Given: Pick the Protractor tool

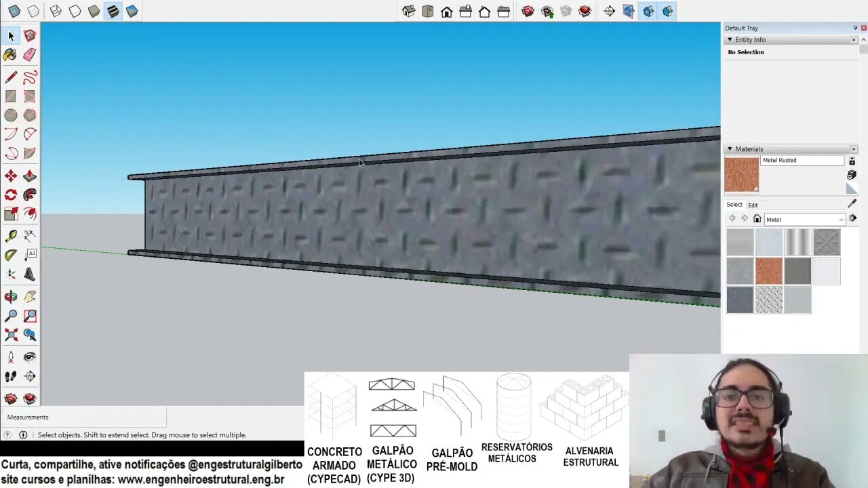Looking at the screenshot, I should tap(11, 256).
